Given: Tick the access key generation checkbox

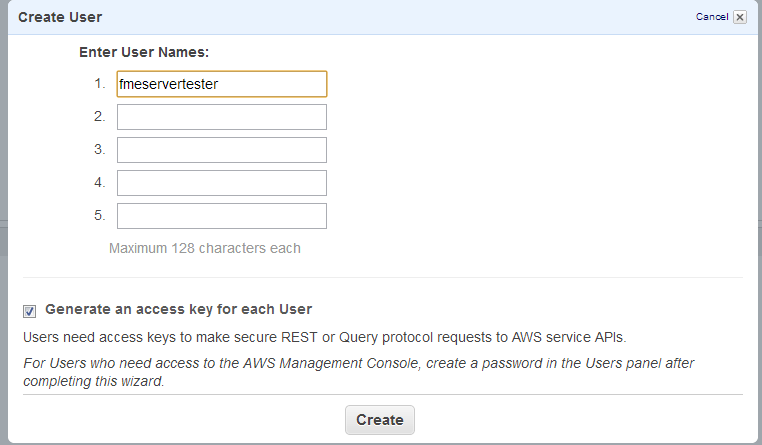Looking at the screenshot, I should coord(30,311).
